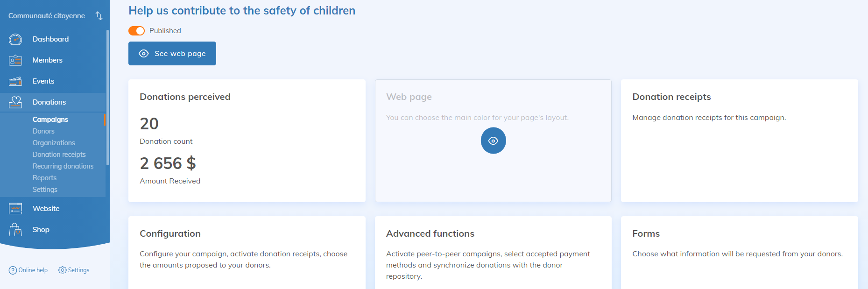The image size is (868, 289).
Task: Open the Communauté citoyenne organization switcher
Action: tap(99, 16)
